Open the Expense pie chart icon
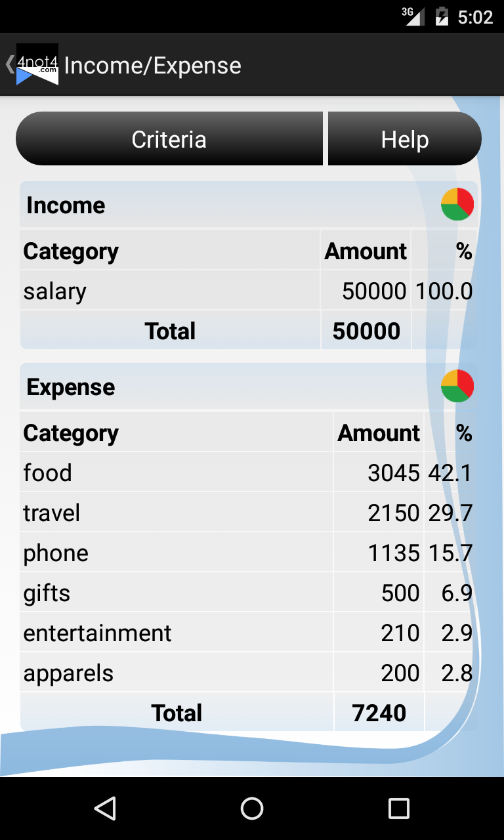Screen dimensions: 504x840 (457, 387)
